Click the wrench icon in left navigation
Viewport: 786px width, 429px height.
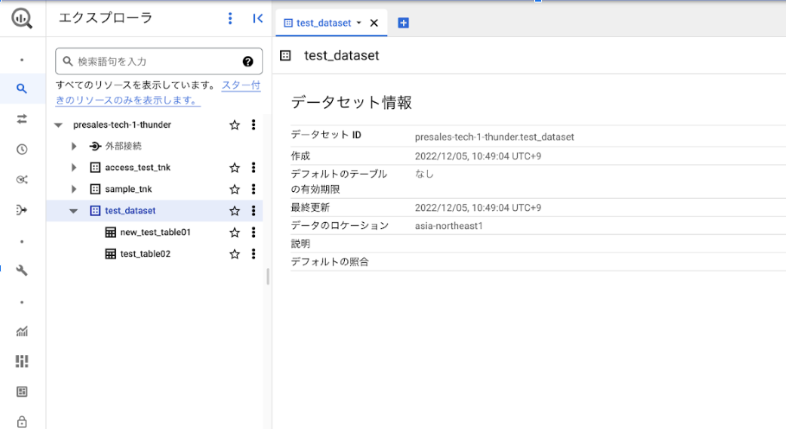pyautogui.click(x=21, y=270)
